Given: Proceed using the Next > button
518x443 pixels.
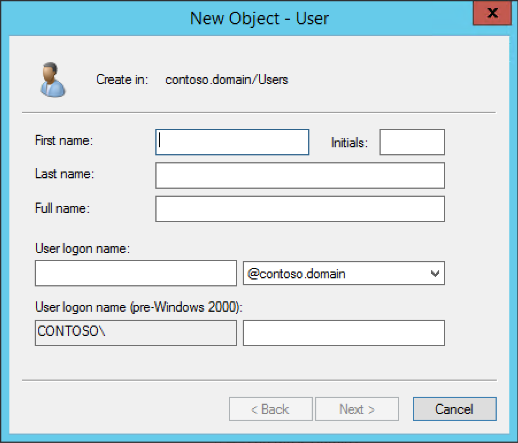Looking at the screenshot, I should (357, 409).
